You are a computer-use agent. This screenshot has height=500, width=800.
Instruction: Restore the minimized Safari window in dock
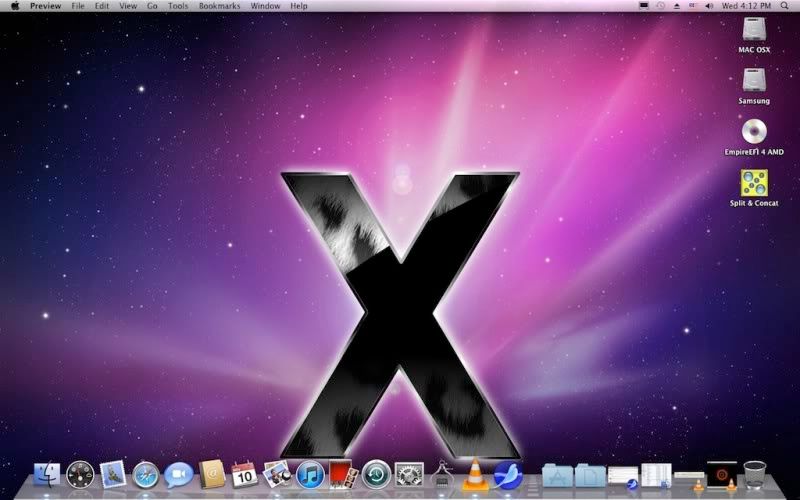click(623, 477)
